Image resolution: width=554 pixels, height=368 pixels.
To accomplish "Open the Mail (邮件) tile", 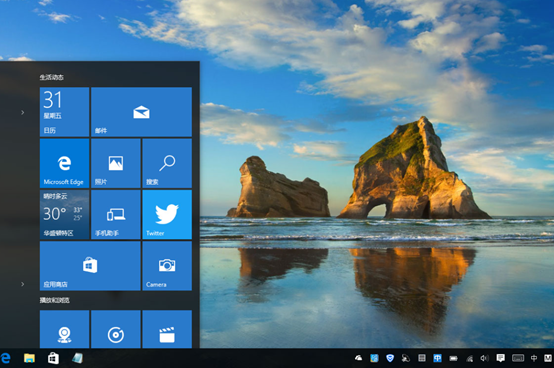I will tap(141, 112).
